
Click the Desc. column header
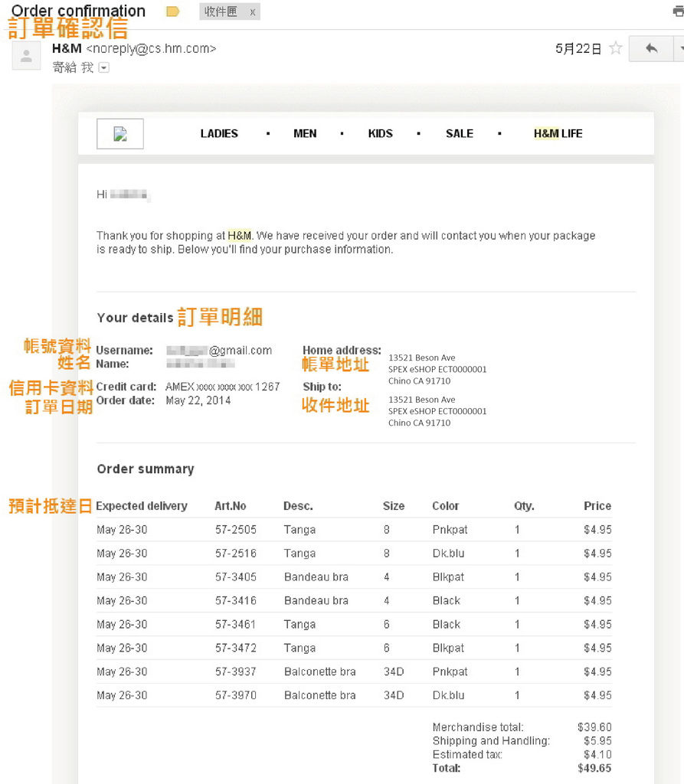298,506
